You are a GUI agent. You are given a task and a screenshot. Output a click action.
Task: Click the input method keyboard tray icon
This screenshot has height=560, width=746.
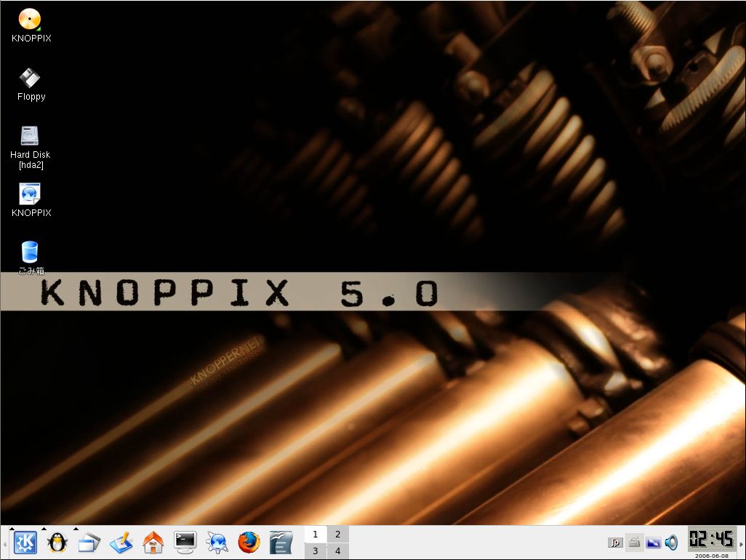point(634,543)
